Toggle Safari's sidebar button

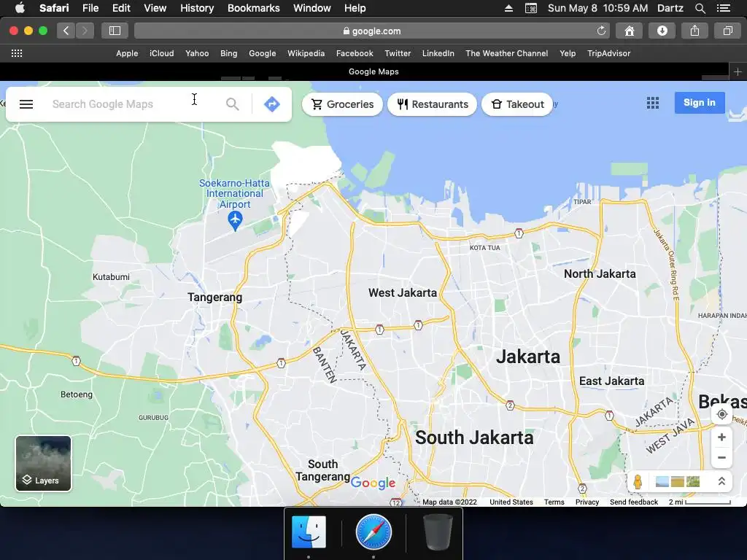pyautogui.click(x=115, y=31)
